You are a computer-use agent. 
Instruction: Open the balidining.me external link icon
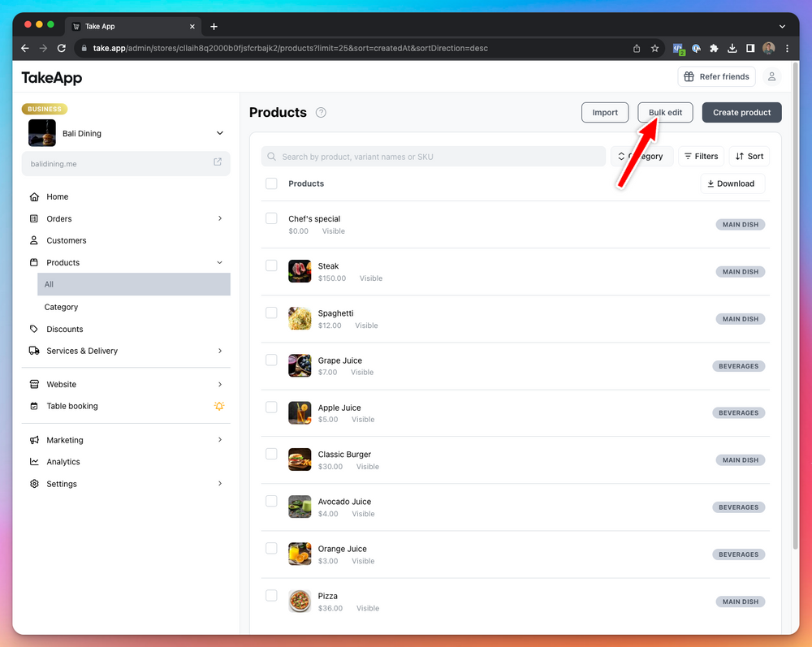[218, 162]
